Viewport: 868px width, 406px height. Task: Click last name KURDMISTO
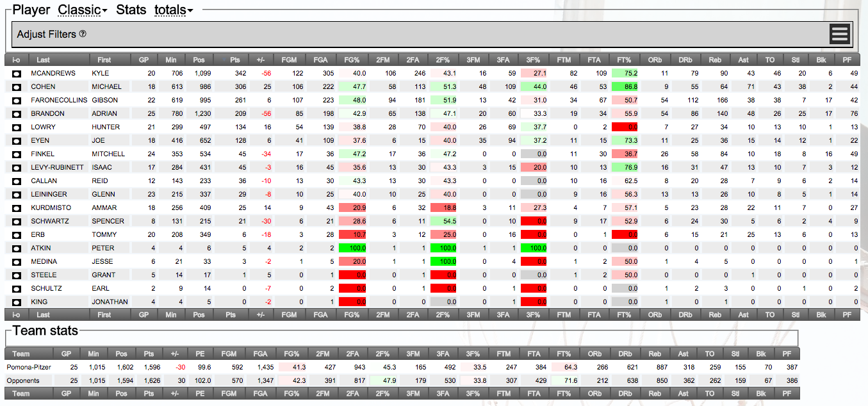(51, 208)
